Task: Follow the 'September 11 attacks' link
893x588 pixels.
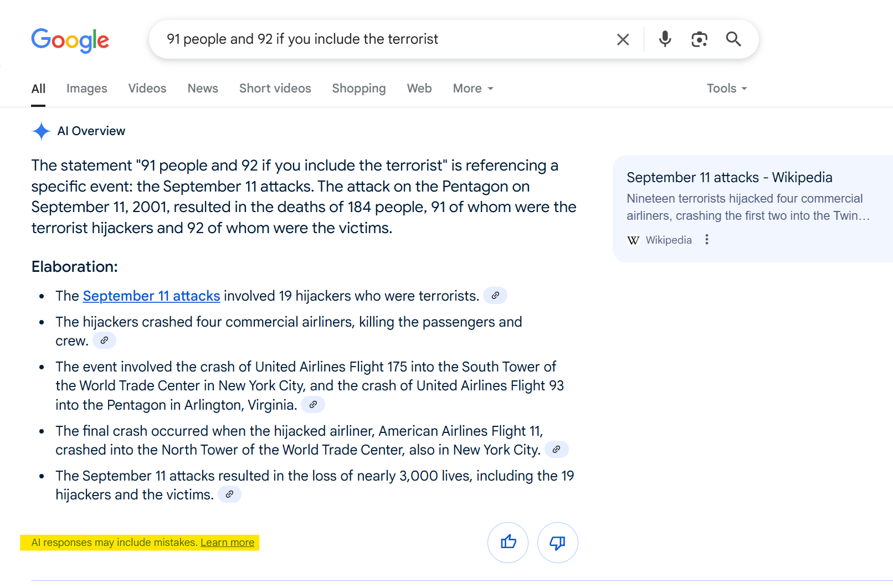Action: tap(152, 296)
